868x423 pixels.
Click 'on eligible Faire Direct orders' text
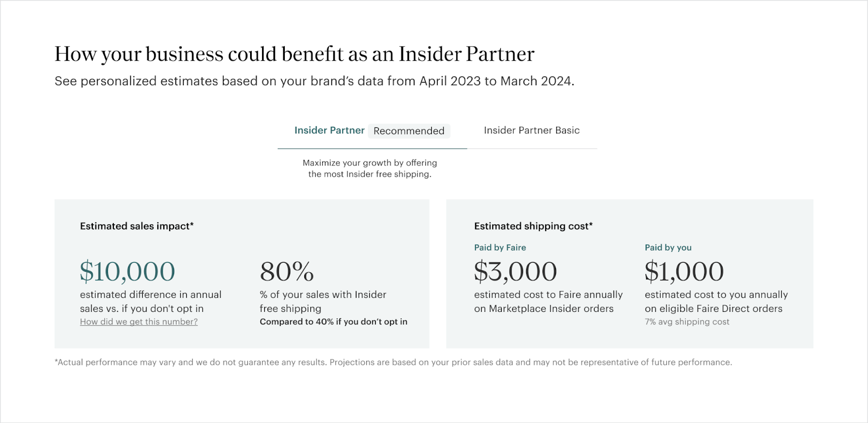(x=713, y=309)
